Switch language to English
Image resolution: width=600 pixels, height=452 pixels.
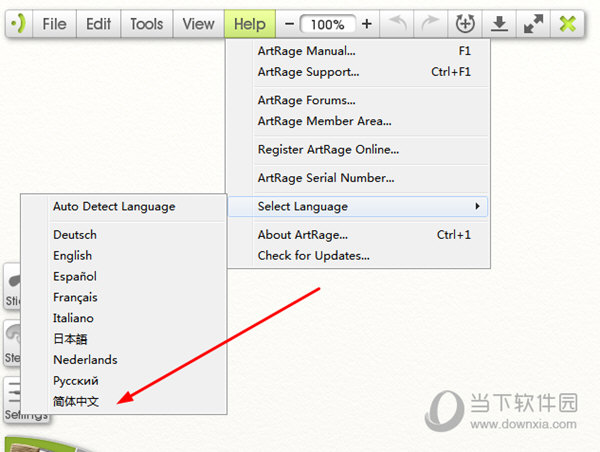pos(124,256)
